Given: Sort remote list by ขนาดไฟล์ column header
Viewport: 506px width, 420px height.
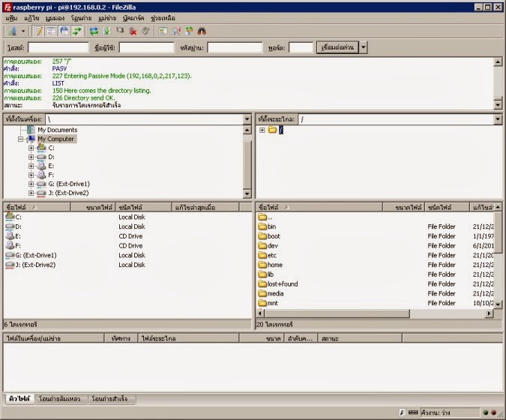Looking at the screenshot, I should click(x=403, y=207).
